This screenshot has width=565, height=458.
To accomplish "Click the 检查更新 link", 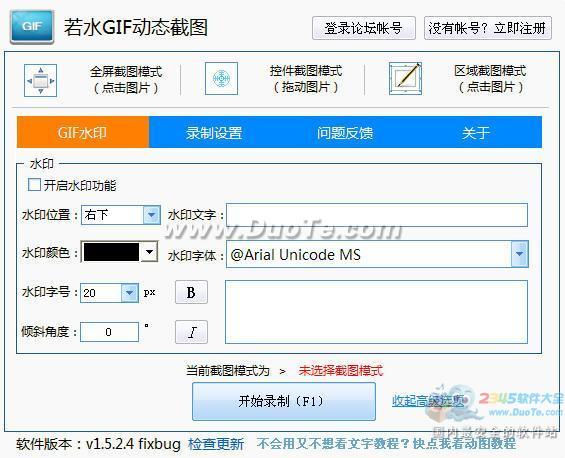I will click(x=216, y=444).
